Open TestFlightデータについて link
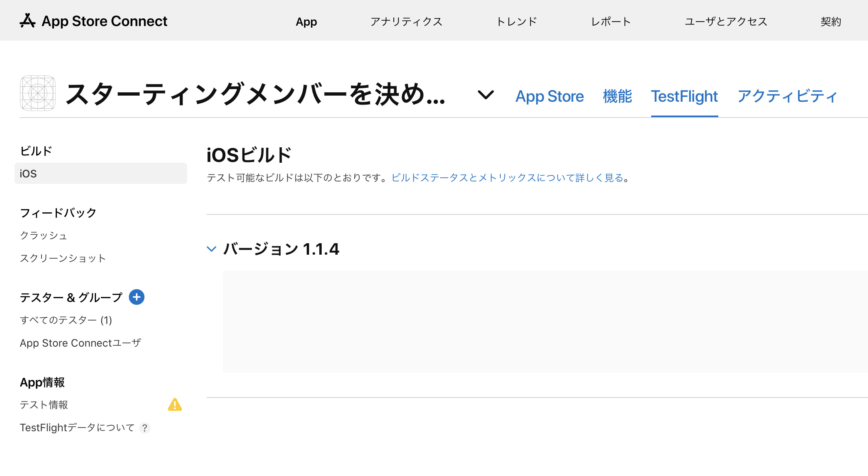Image resolution: width=868 pixels, height=476 pixels. click(77, 428)
